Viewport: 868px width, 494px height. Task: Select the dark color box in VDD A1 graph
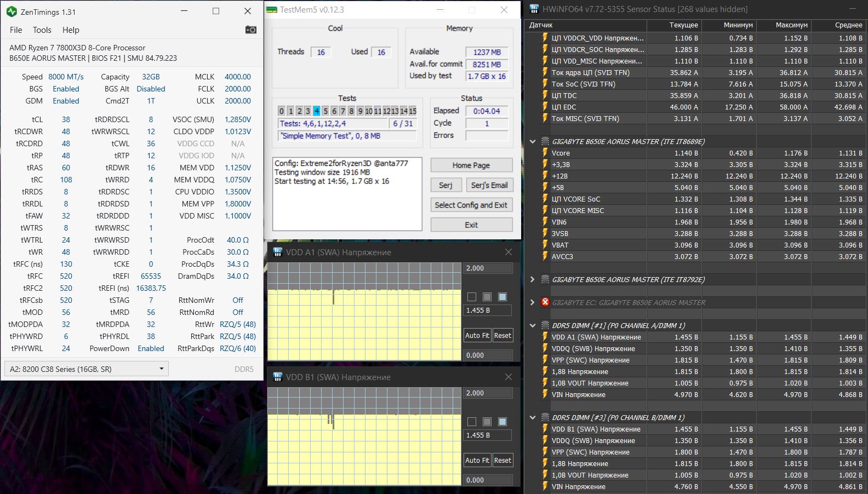point(472,297)
